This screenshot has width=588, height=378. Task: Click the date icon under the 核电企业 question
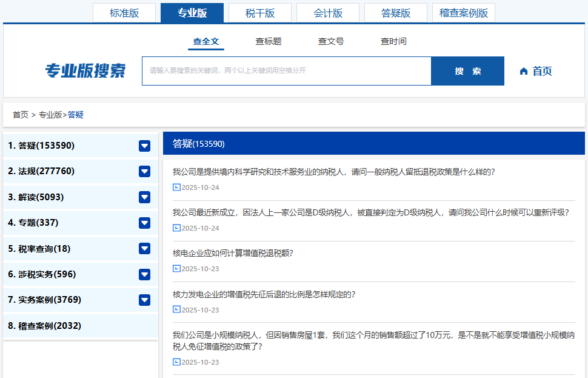point(176,269)
